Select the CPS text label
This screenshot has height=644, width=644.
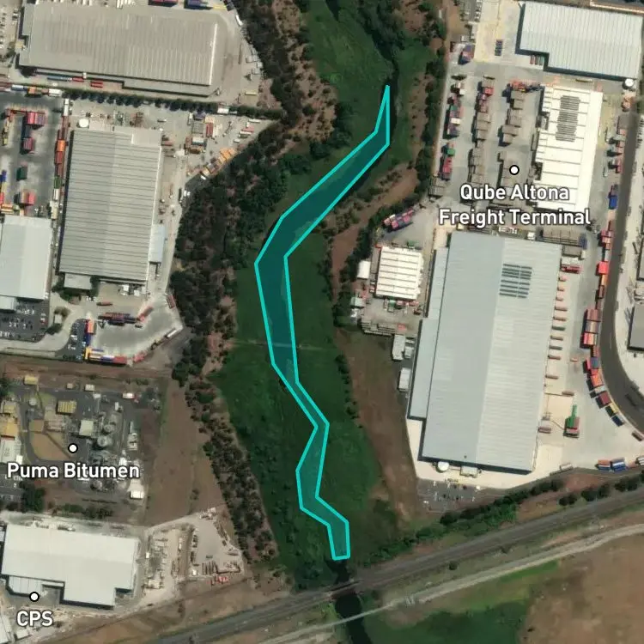coord(35,618)
